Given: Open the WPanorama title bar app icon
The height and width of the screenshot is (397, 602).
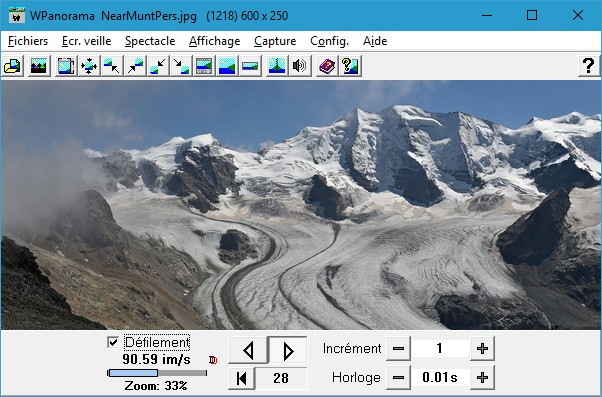Looking at the screenshot, I should pyautogui.click(x=17, y=15).
